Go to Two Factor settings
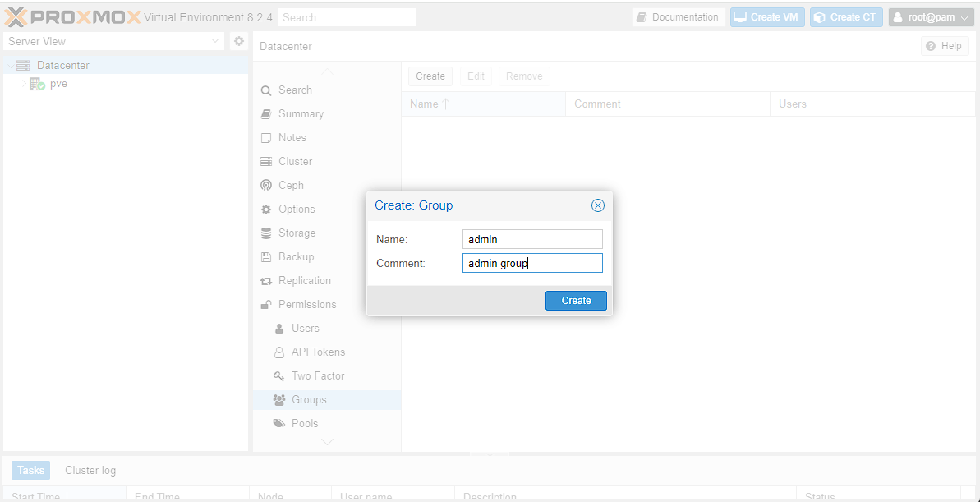The width and height of the screenshot is (980, 502). tap(317, 376)
